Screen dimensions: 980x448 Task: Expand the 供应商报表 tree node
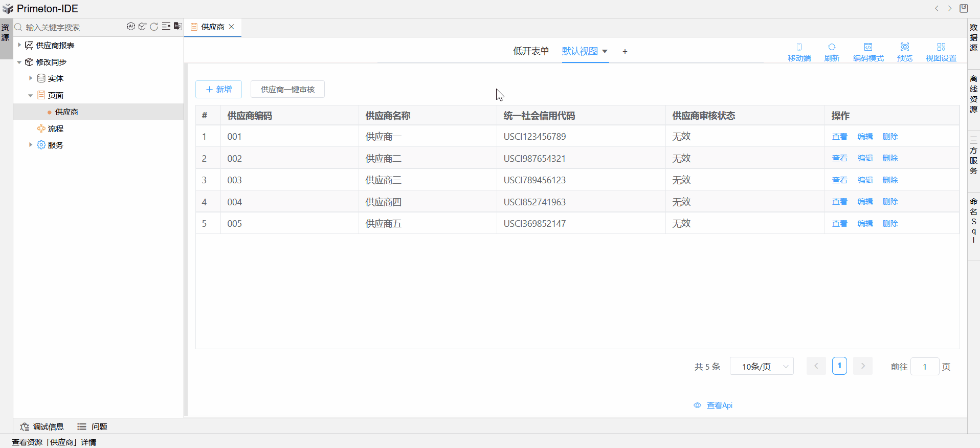coord(19,45)
